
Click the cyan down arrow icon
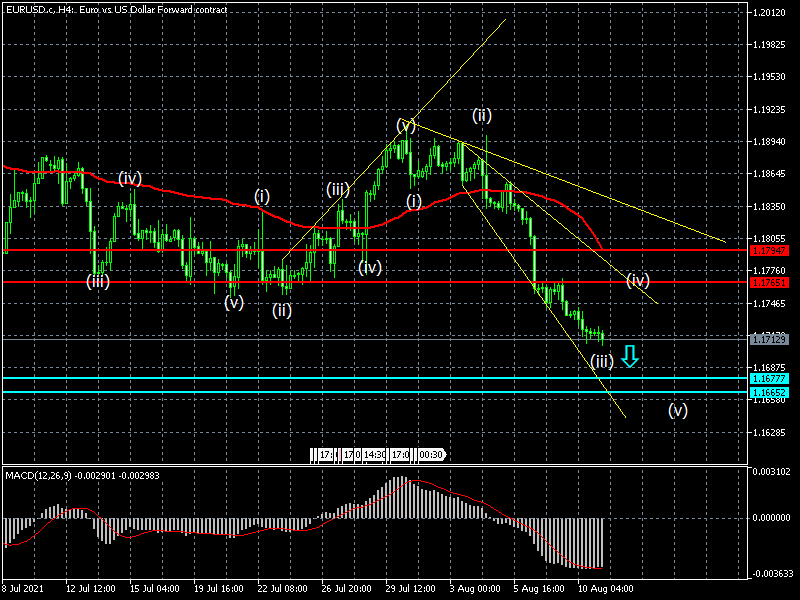coord(629,356)
